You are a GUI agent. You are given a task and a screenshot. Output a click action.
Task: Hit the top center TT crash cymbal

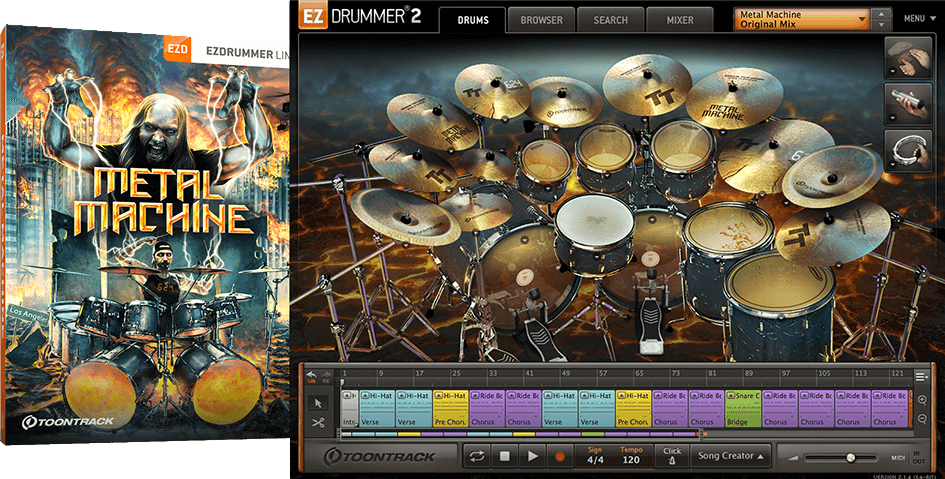point(647,84)
